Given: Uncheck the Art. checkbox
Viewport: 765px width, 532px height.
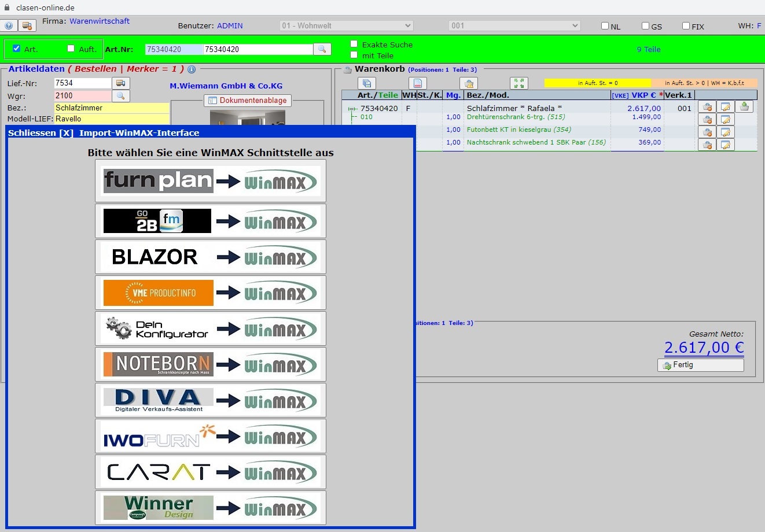Looking at the screenshot, I should click(16, 49).
